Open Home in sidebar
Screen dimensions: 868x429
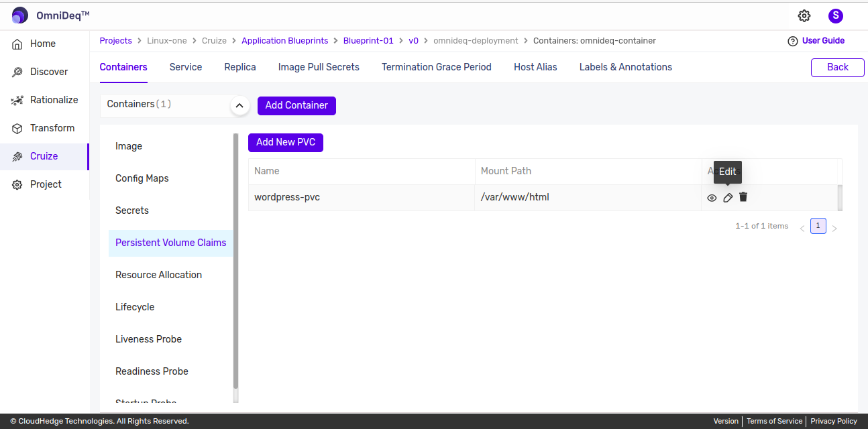pos(44,44)
